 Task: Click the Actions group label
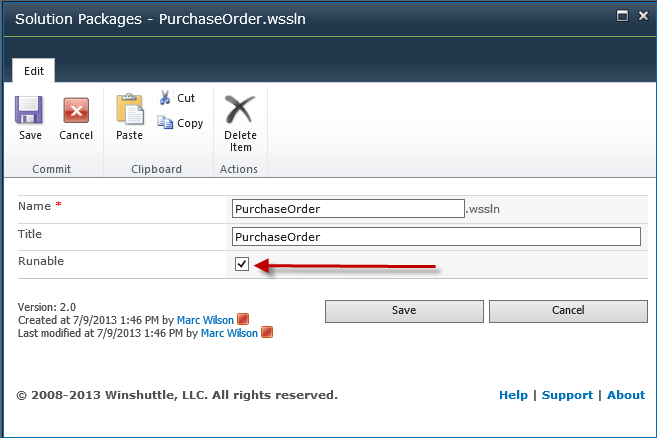239,169
